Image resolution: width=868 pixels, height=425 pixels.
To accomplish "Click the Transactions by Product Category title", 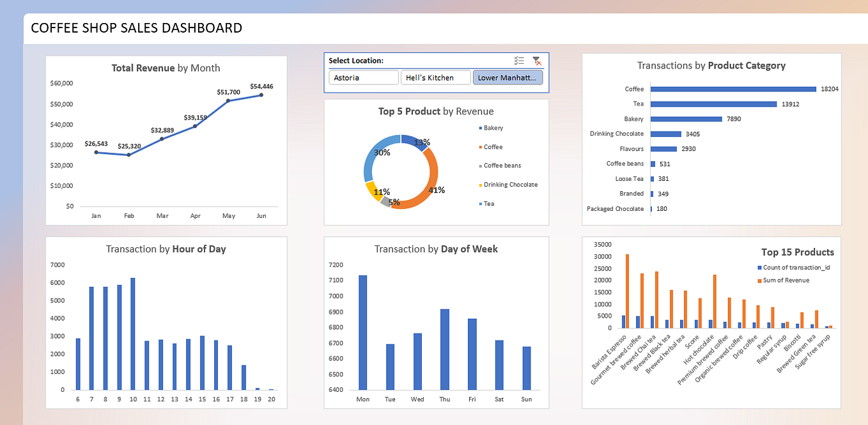I will tap(711, 65).
